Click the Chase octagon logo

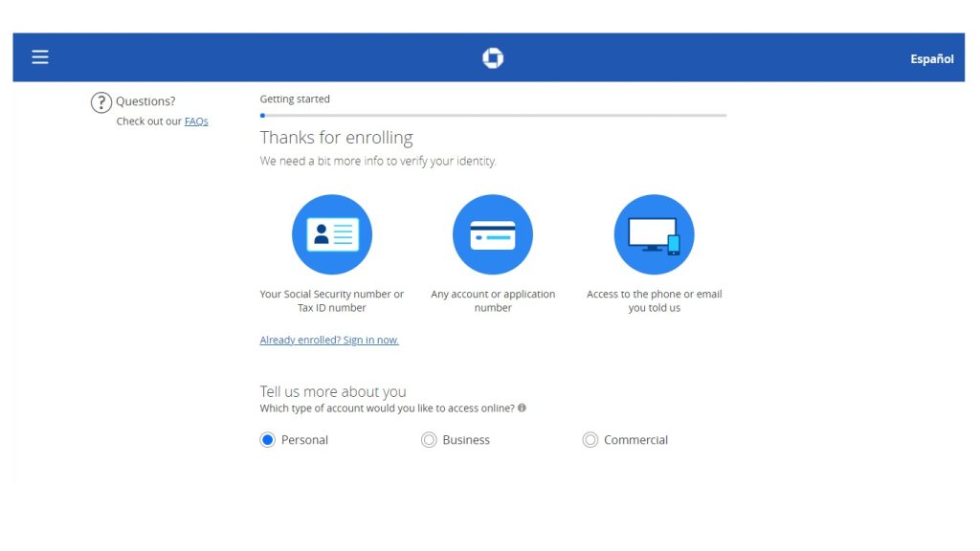click(493, 58)
